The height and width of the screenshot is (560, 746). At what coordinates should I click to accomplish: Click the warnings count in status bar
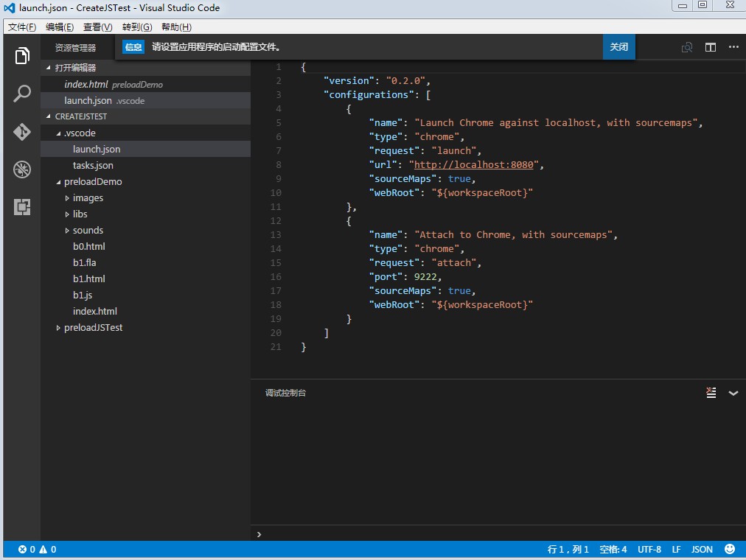48,550
